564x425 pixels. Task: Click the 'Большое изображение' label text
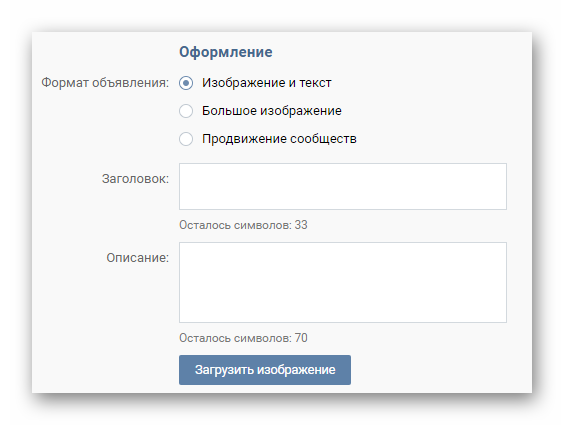[272, 111]
